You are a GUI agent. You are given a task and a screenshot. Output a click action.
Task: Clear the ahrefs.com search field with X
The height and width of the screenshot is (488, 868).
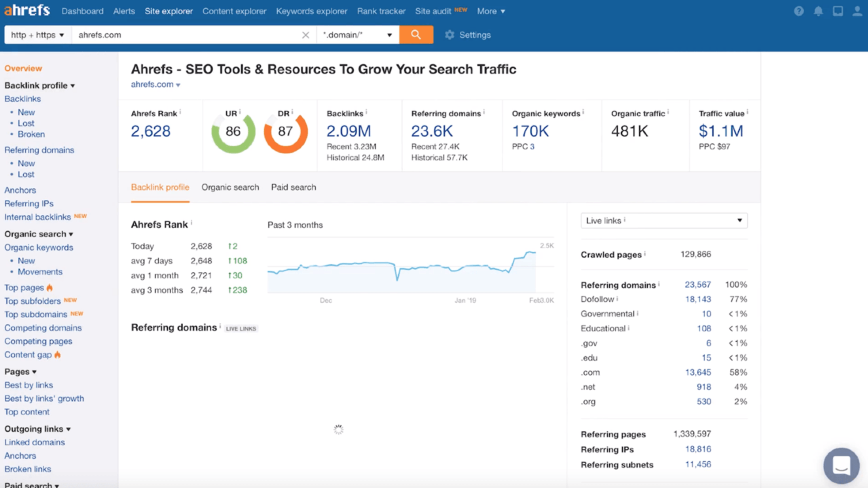click(x=305, y=35)
